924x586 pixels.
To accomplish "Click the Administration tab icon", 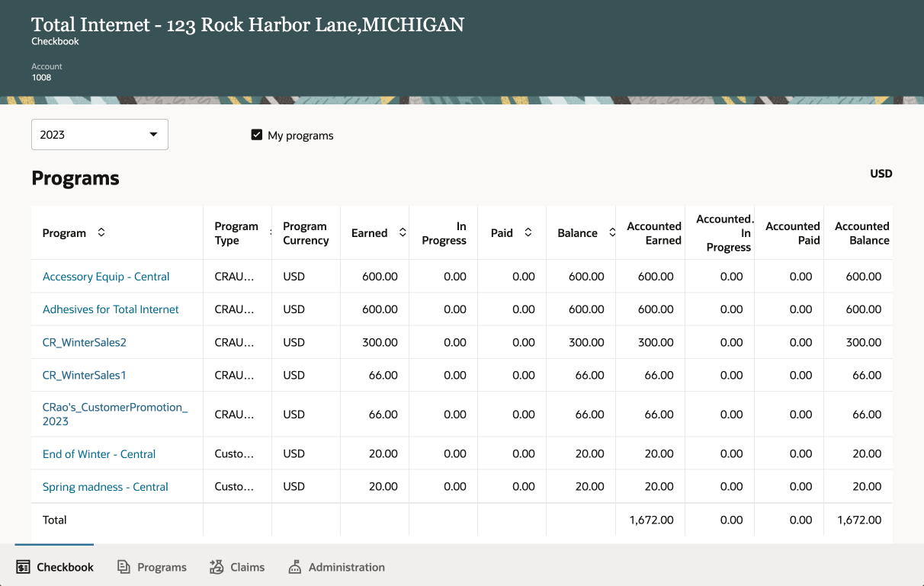I will [295, 567].
